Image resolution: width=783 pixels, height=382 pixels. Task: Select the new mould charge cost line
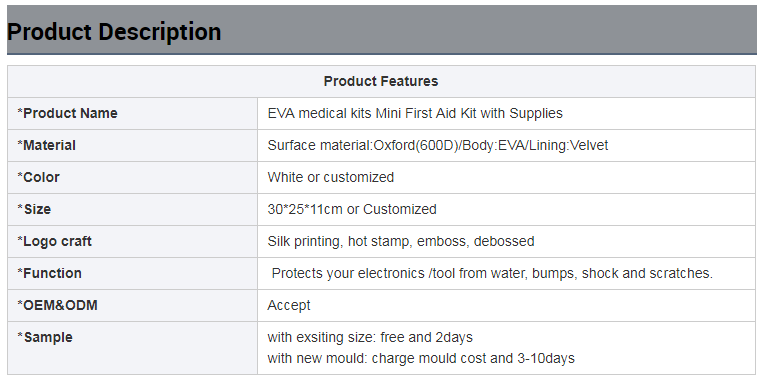coord(421,358)
